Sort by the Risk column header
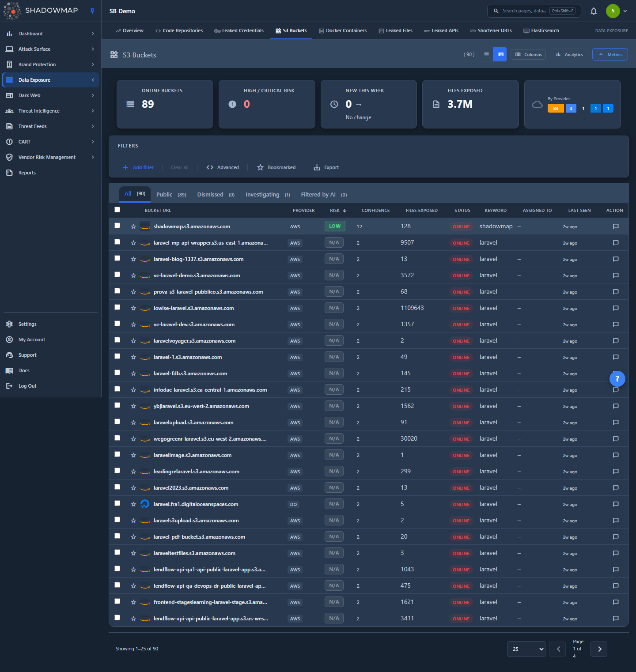 [x=338, y=211]
